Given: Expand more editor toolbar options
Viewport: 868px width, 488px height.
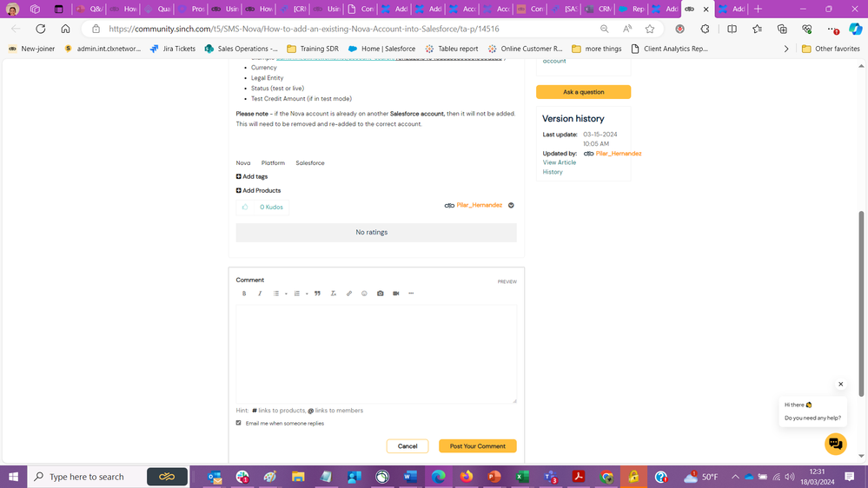Looking at the screenshot, I should click(411, 293).
